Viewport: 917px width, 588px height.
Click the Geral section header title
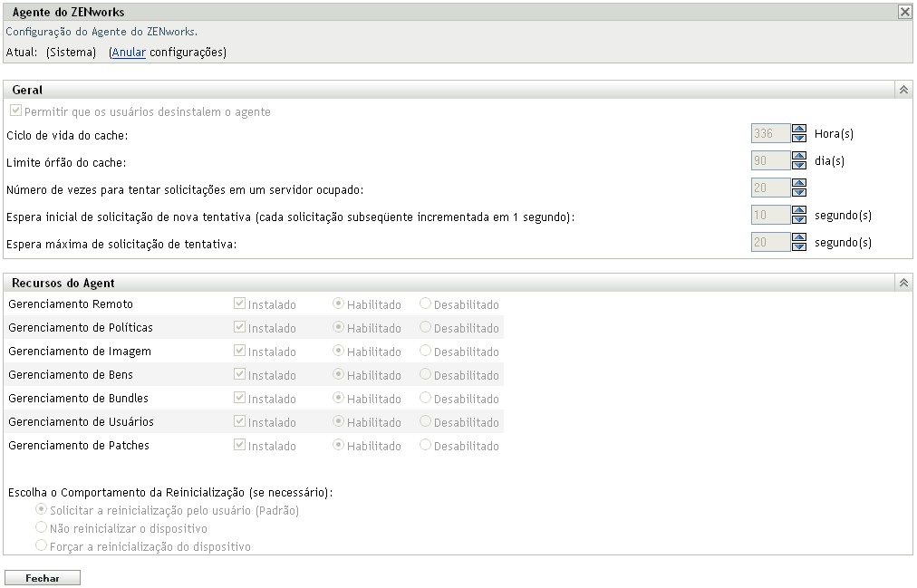[27, 90]
